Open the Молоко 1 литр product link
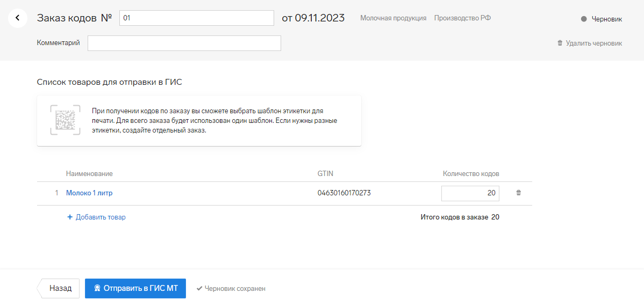The image size is (644, 307). coord(89,193)
